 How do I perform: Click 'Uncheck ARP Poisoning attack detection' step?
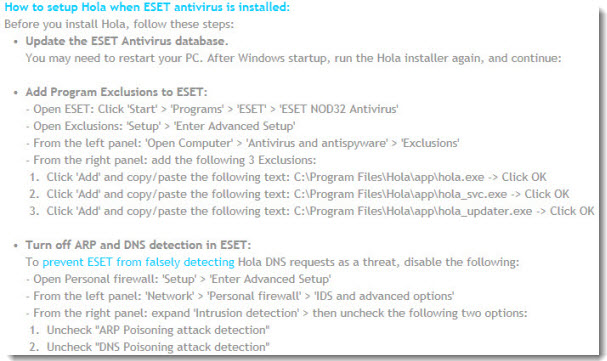(149, 330)
